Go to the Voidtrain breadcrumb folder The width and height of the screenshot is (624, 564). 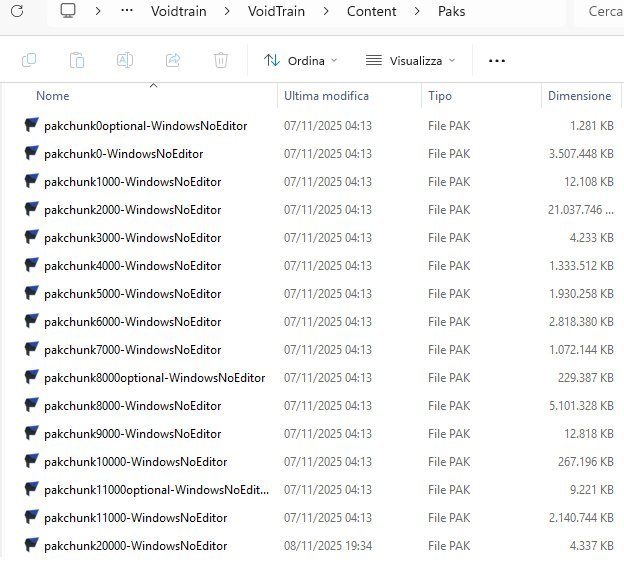click(179, 11)
